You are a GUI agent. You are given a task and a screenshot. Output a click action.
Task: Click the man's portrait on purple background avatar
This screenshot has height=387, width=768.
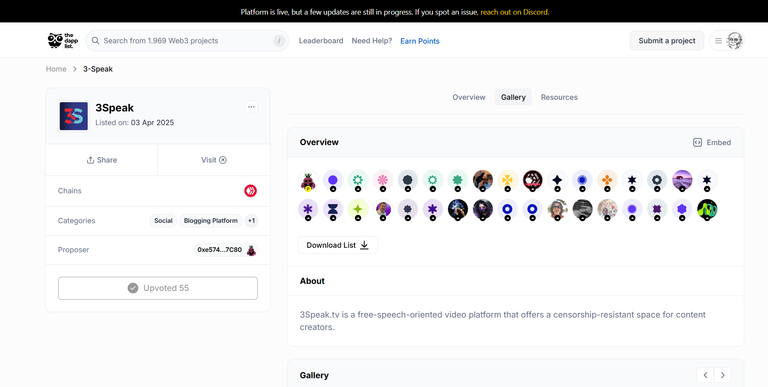pos(383,209)
